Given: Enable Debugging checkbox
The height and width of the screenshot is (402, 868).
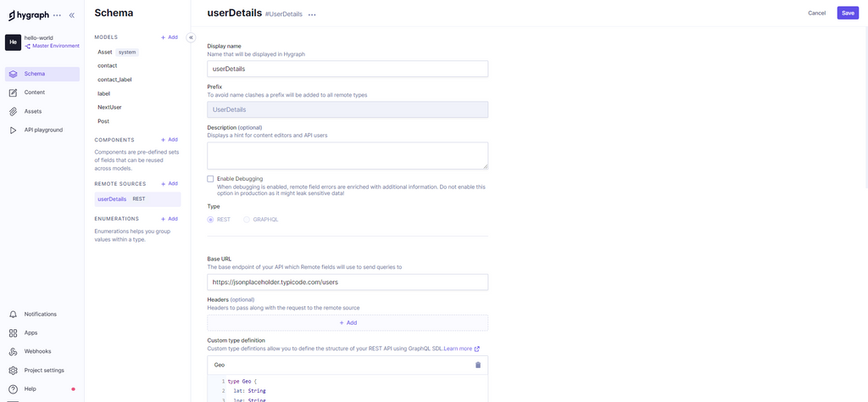Looking at the screenshot, I should tap(210, 179).
